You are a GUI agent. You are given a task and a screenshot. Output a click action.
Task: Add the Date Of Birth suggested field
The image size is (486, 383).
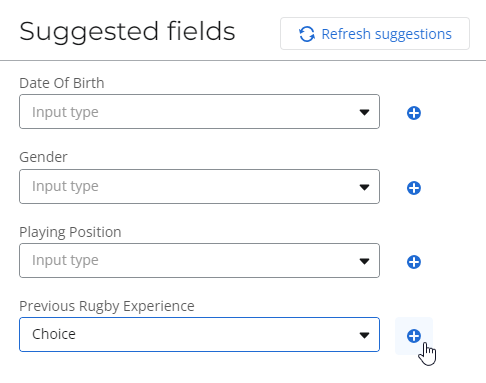pos(414,113)
